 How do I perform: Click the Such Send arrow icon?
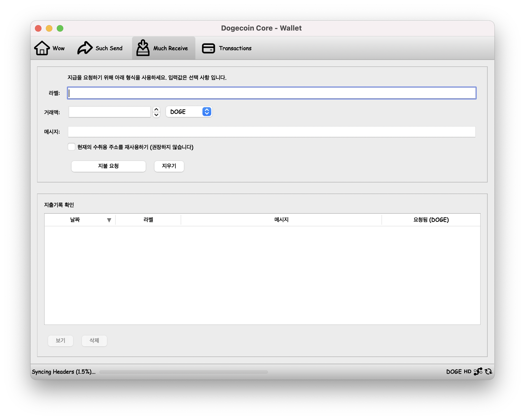(85, 48)
